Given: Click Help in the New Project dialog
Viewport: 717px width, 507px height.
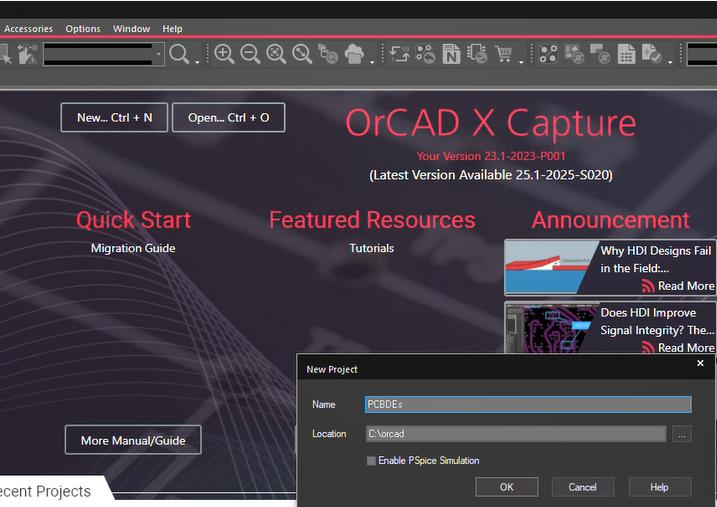Looking at the screenshot, I should click(659, 487).
